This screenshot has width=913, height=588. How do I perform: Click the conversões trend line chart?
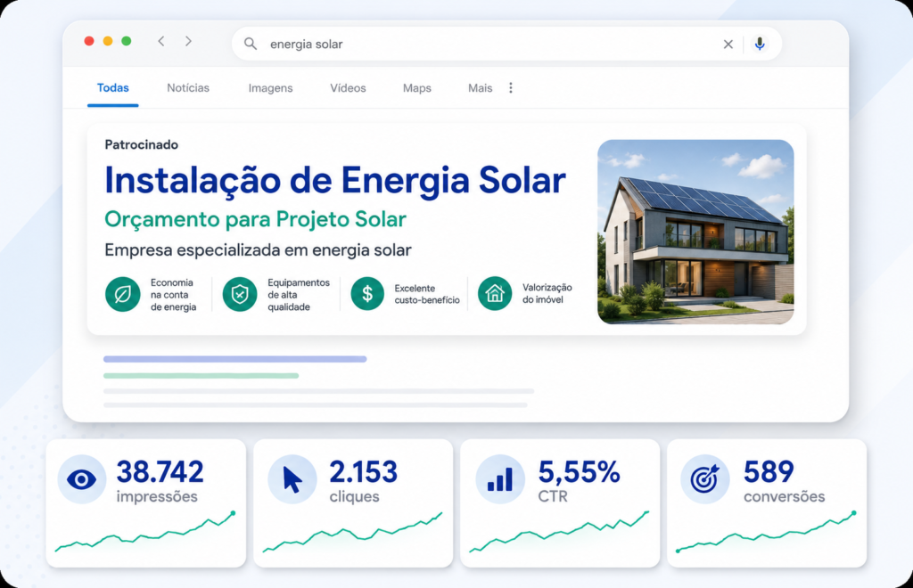click(766, 532)
